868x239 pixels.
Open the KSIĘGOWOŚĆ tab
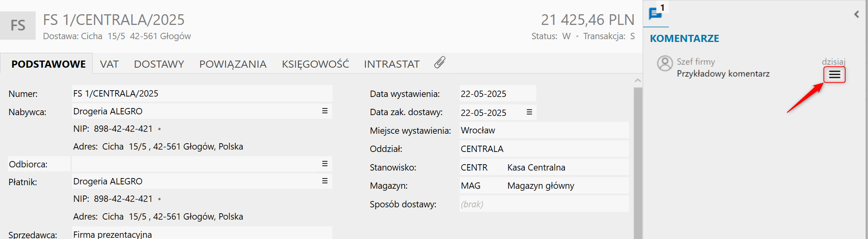[315, 64]
